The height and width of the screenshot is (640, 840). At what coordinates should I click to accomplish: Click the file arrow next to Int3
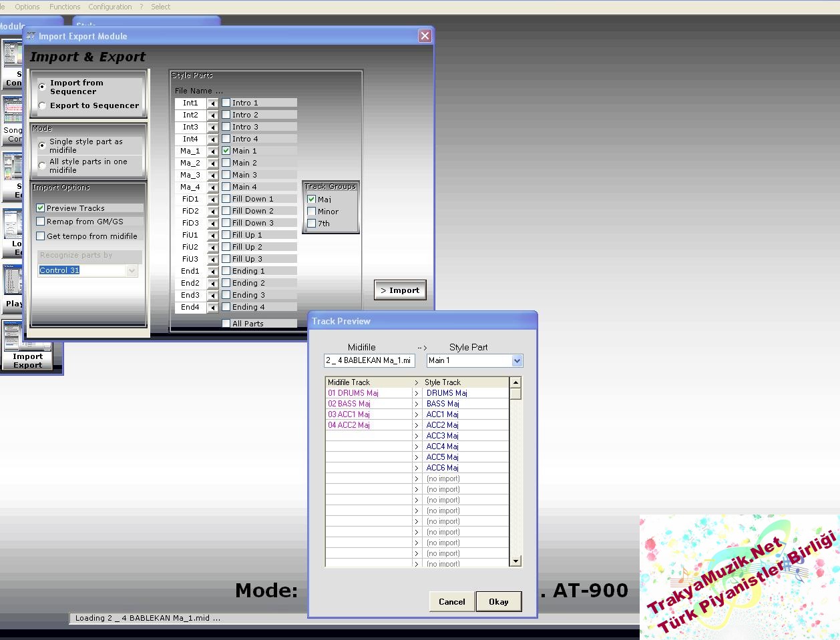(x=213, y=127)
